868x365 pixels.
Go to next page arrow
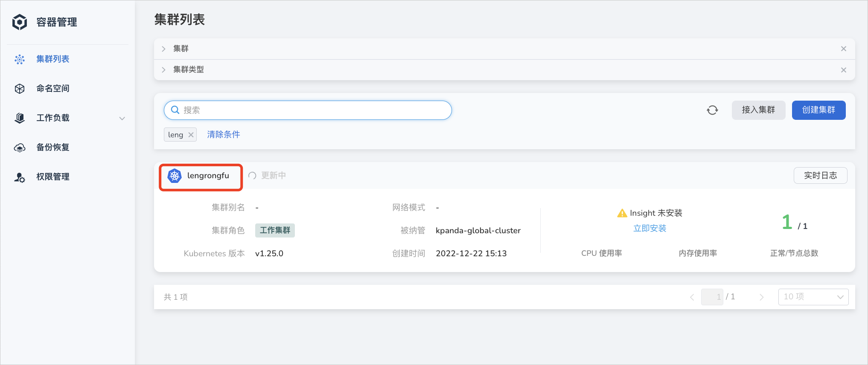coord(761,297)
